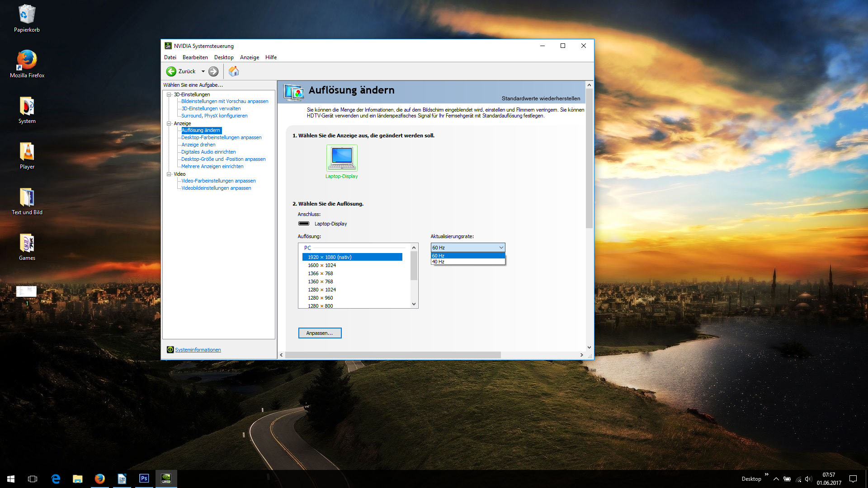Click the home icon in the toolbar
868x488 pixels.
[x=234, y=71]
